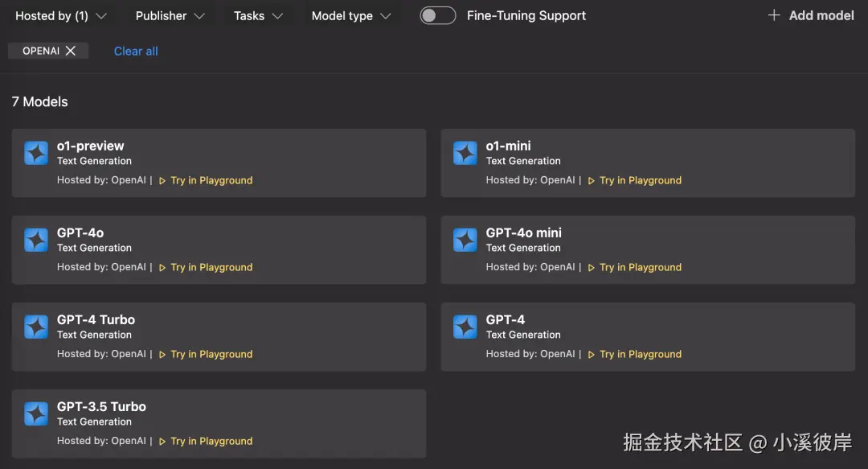This screenshot has width=868, height=469.
Task: Open the GPT-4 Turbo model title
Action: click(x=96, y=319)
